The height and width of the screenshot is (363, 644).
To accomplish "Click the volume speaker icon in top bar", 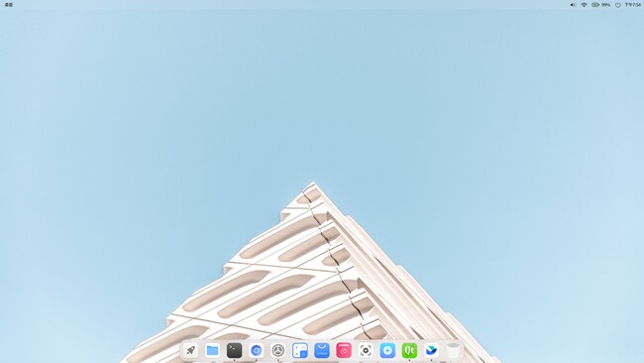I will click(x=573, y=5).
